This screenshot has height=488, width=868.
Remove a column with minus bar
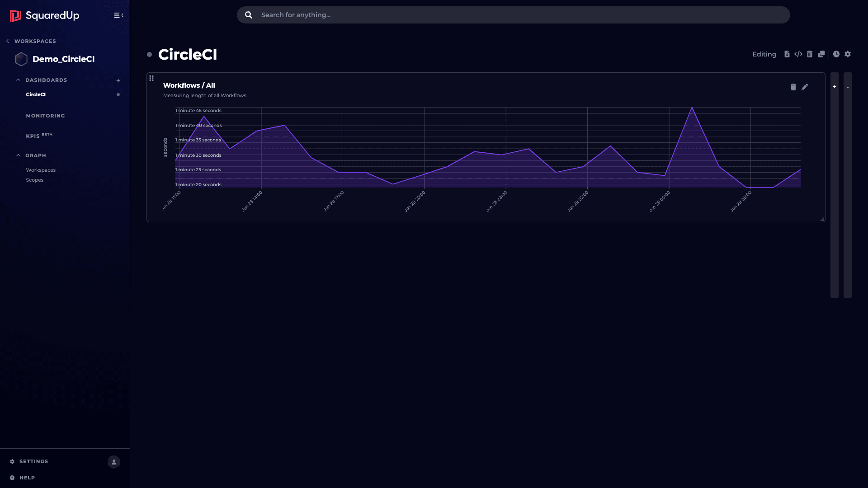[x=848, y=185]
